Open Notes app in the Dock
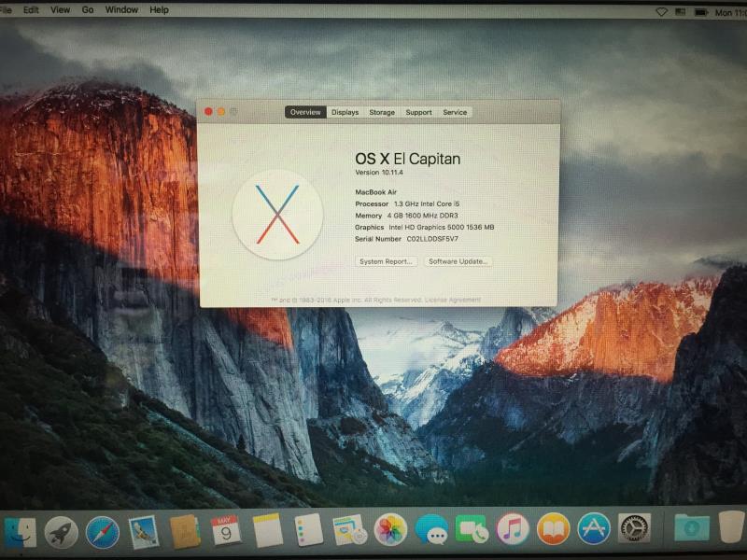Viewport: 747px width, 560px height. click(267, 530)
